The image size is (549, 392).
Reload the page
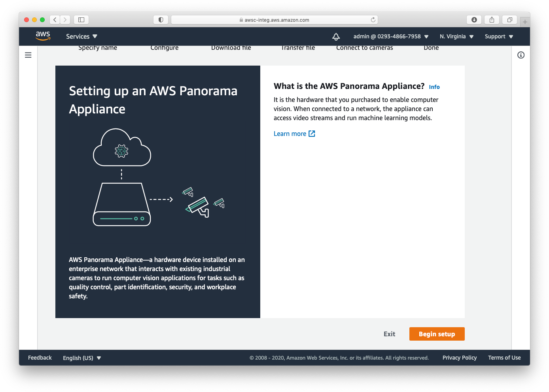tap(373, 20)
